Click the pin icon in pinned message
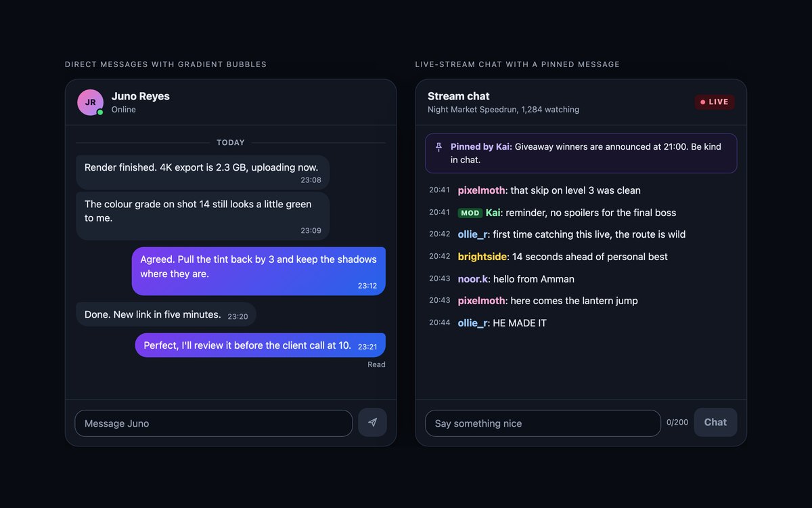812x508 pixels. pos(438,147)
